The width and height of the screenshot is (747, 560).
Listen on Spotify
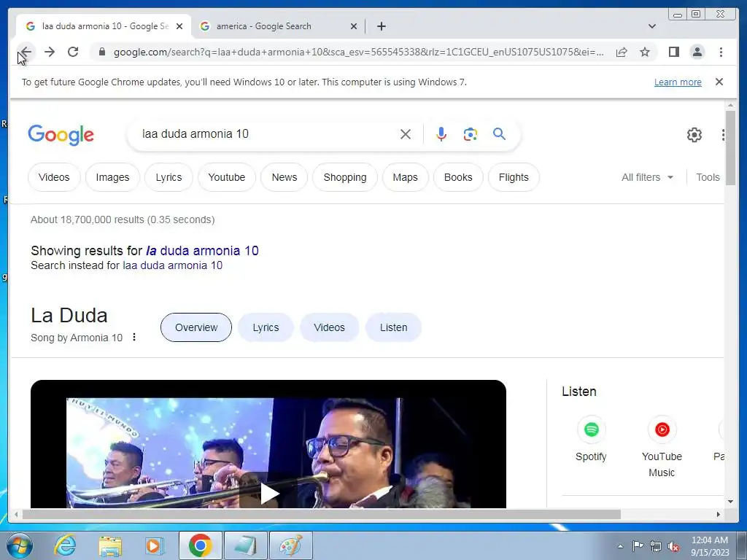coord(591,438)
